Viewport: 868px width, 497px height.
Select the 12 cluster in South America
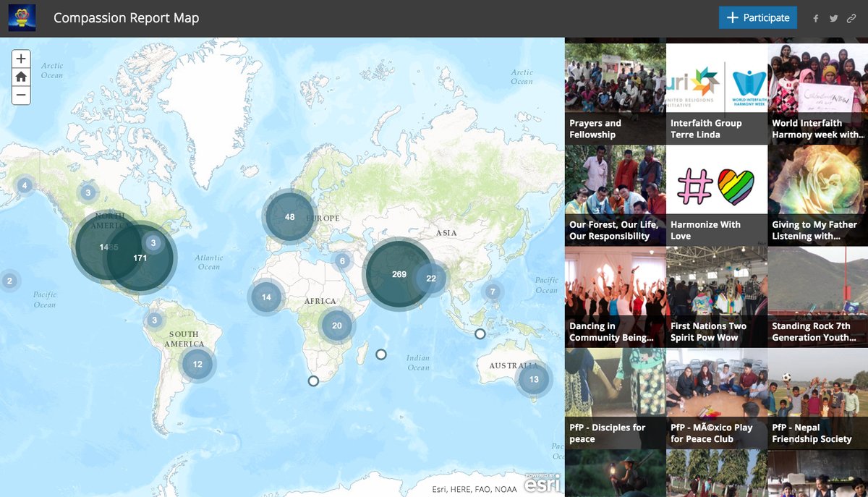pos(197,364)
